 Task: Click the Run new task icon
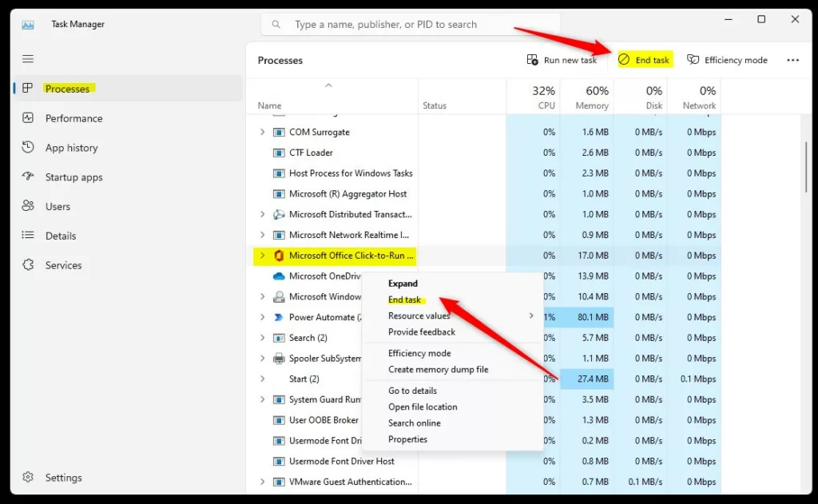pyautogui.click(x=532, y=60)
